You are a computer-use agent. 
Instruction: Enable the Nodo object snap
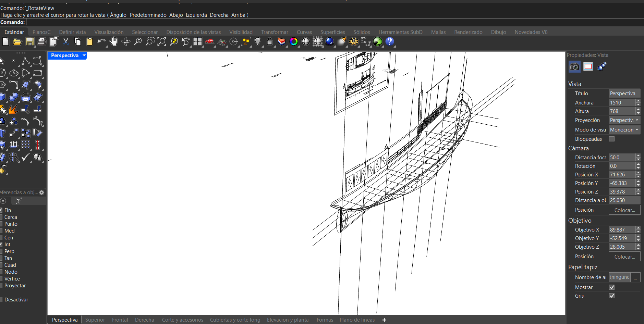point(1,272)
